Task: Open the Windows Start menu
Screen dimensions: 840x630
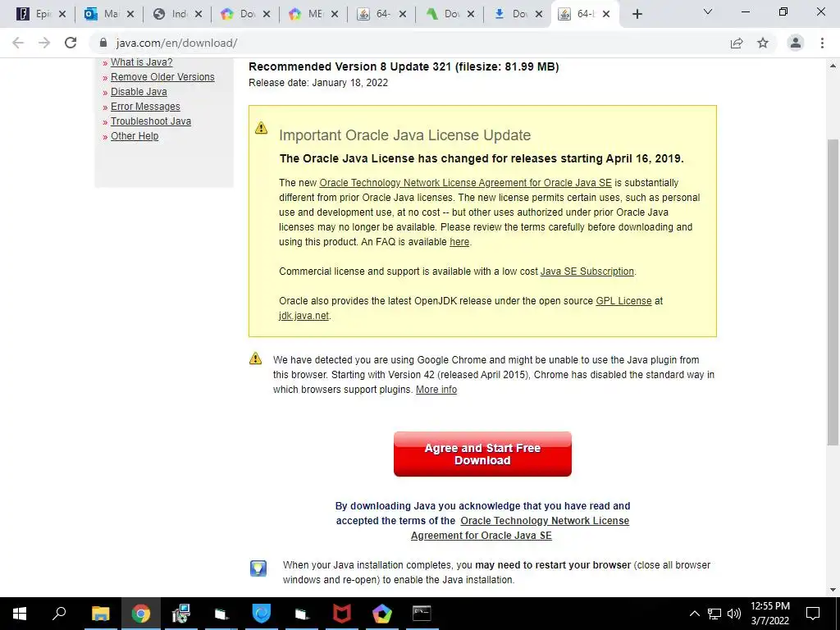Action: point(20,614)
